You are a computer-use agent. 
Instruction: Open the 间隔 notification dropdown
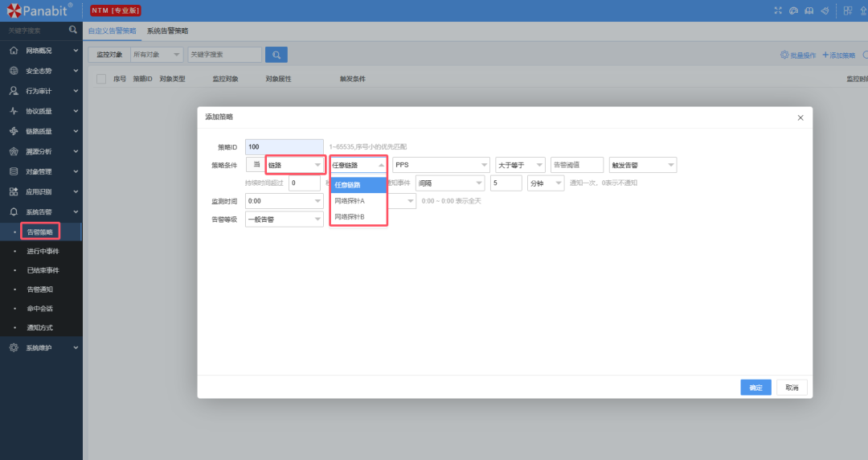[x=450, y=183]
